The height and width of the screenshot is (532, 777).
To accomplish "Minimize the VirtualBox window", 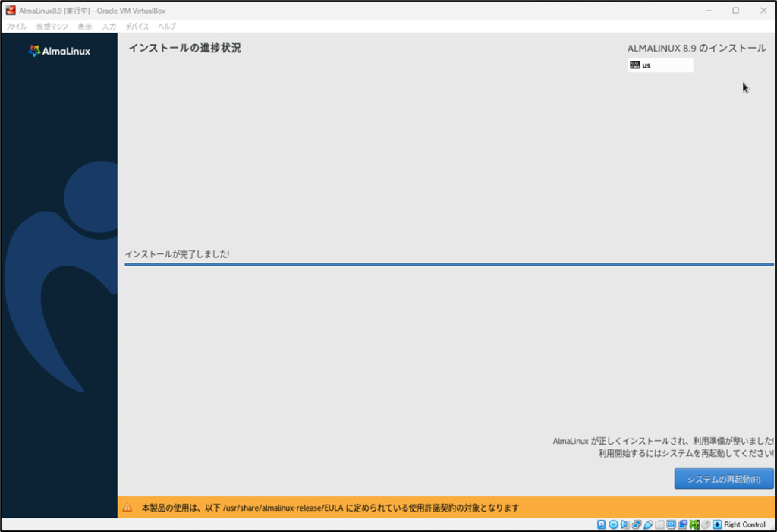I will pos(709,11).
